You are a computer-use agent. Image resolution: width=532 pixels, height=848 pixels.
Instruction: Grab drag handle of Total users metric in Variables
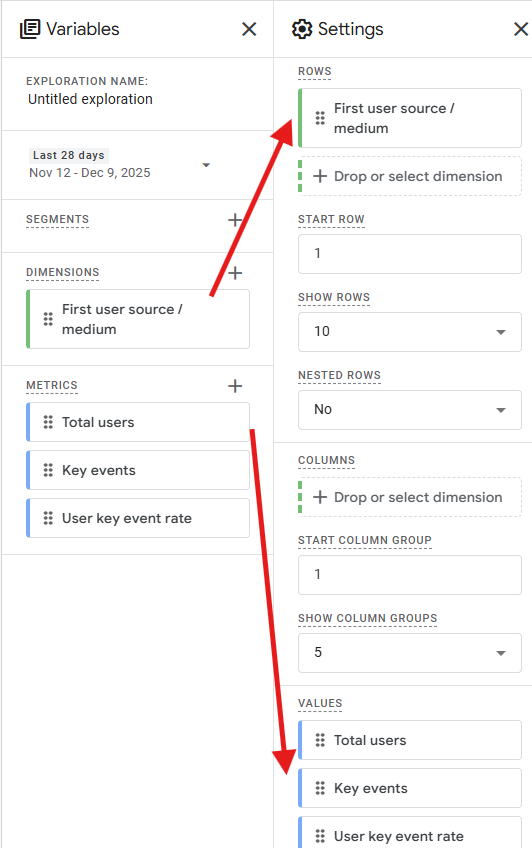[48, 422]
